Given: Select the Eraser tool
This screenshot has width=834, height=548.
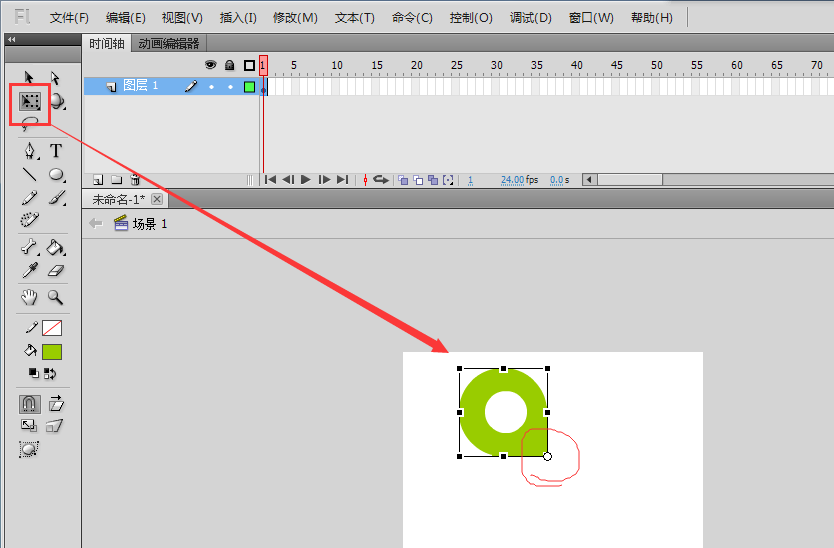Looking at the screenshot, I should tap(56, 271).
